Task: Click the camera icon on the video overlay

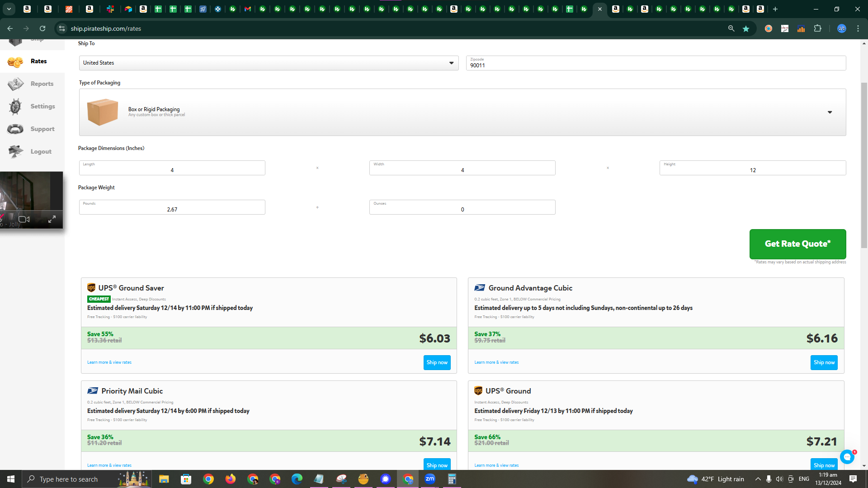Action: [24, 219]
